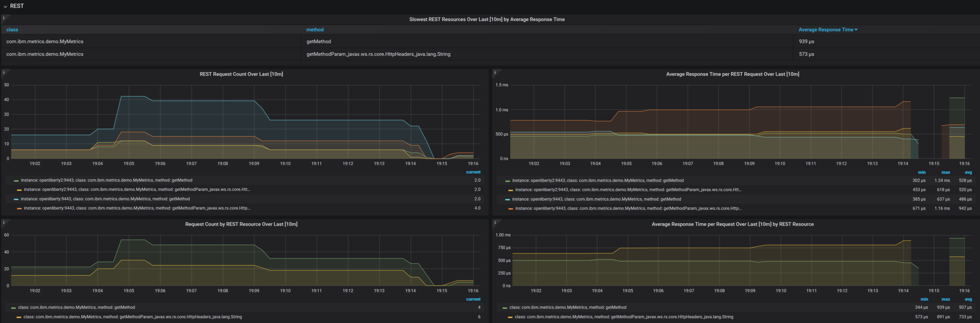Sort table by the method column header
Image resolution: width=980 pixels, height=323 pixels.
coord(315,30)
